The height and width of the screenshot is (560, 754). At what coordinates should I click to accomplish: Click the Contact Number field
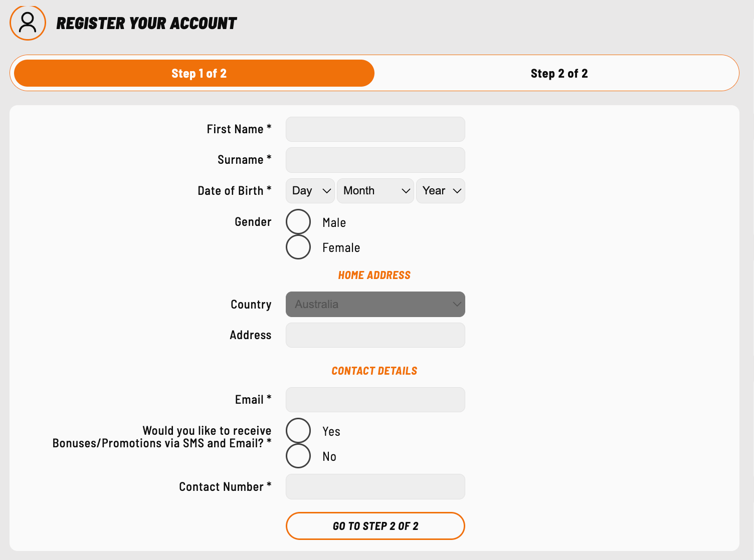click(375, 486)
